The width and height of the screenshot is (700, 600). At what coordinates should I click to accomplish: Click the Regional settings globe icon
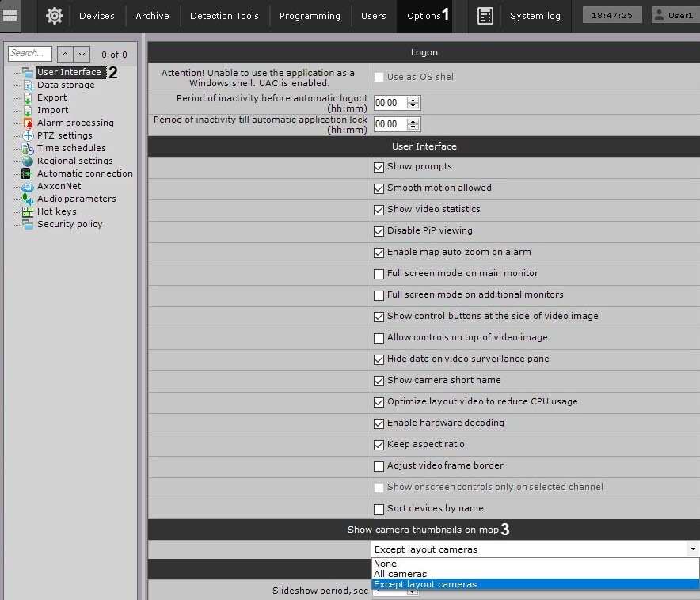click(28, 161)
